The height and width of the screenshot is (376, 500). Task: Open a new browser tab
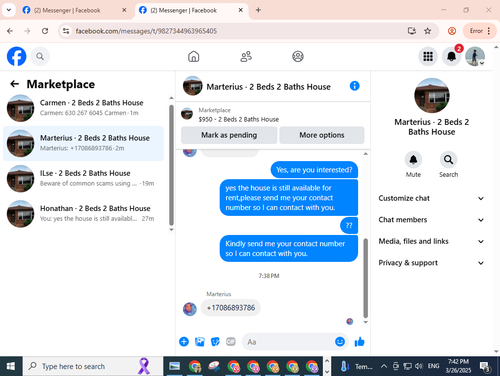[x=258, y=10]
